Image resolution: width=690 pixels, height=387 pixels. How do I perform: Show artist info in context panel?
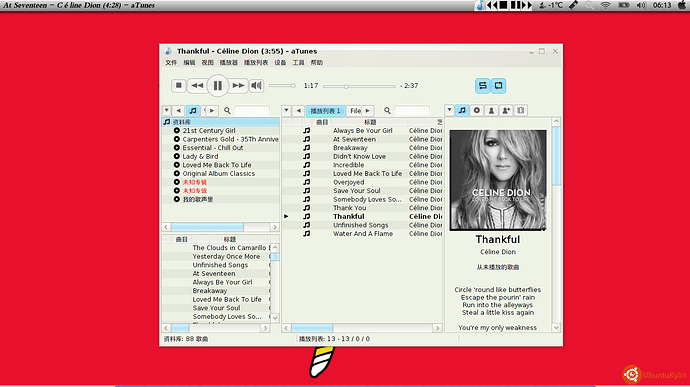click(492, 111)
